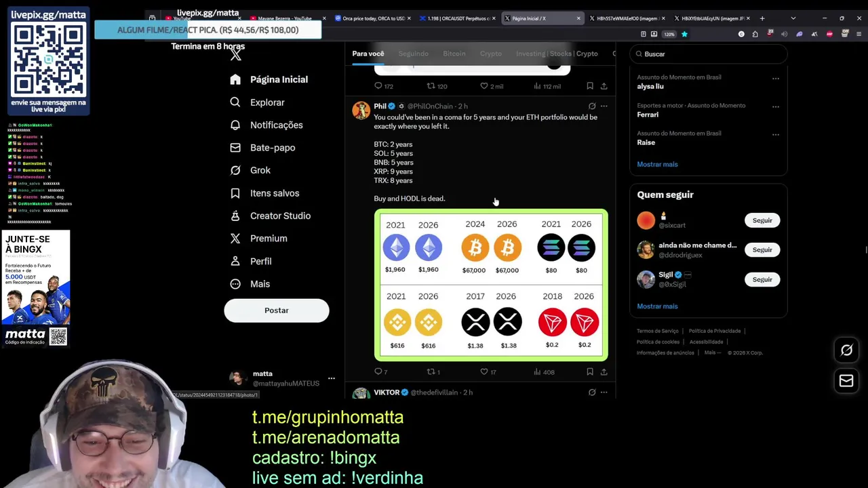The height and width of the screenshot is (488, 868).
Task: Click Grok icon on VIKTOR's post
Action: coord(592,392)
